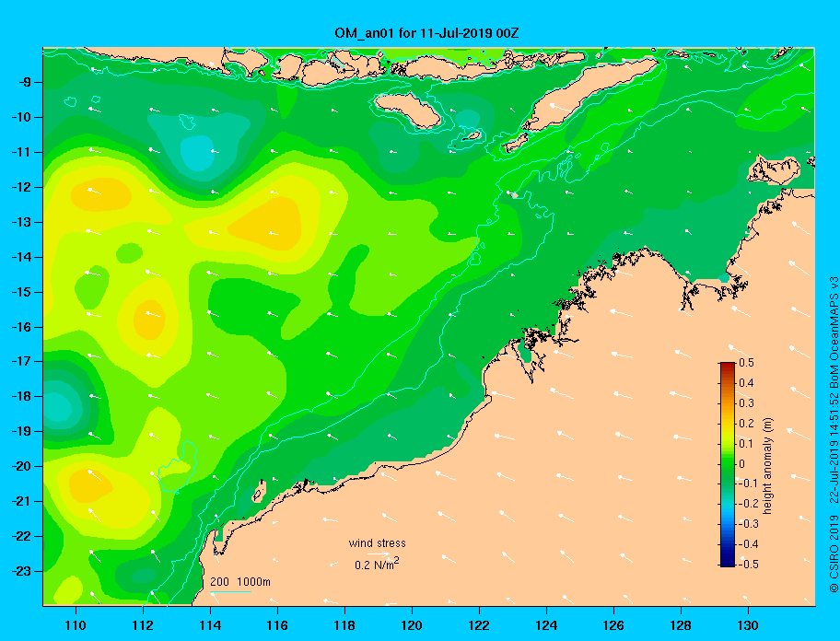
Task: Click the orange high anomaly patch near 116E 13S
Action: click(268, 223)
